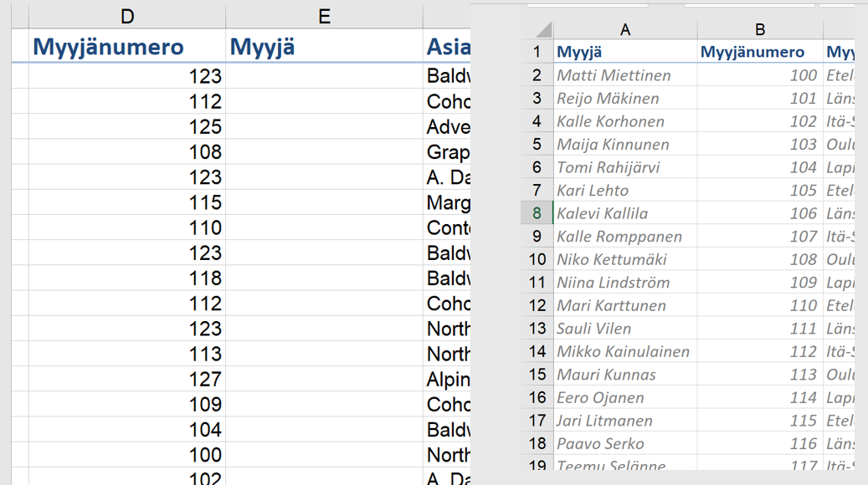Select column B header in right sheet
The image size is (868, 485).
point(759,30)
